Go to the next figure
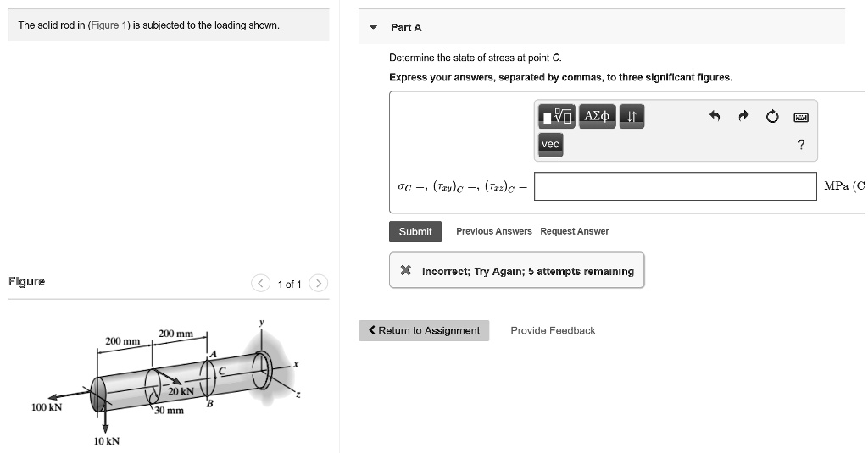868x453 pixels. pos(318,284)
